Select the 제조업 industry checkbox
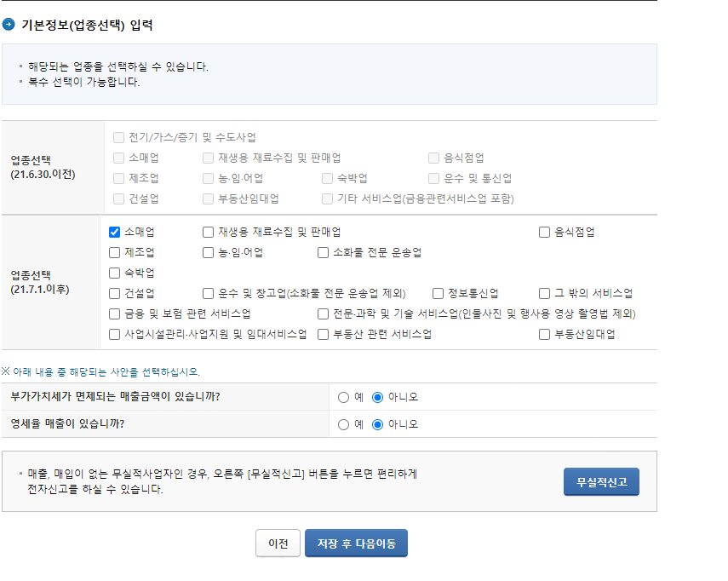Image resolution: width=728 pixels, height=581 pixels. 115,252
